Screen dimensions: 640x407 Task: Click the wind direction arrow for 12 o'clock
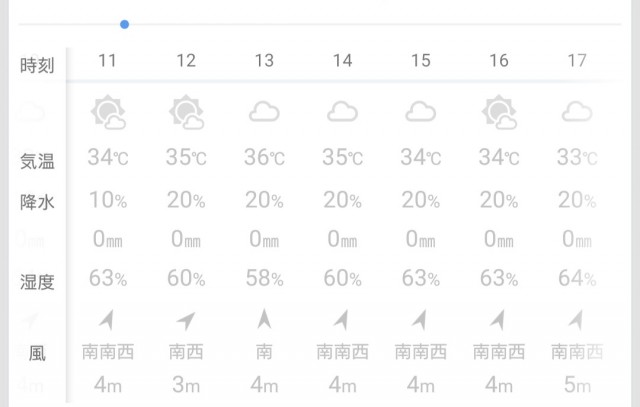pyautogui.click(x=186, y=320)
